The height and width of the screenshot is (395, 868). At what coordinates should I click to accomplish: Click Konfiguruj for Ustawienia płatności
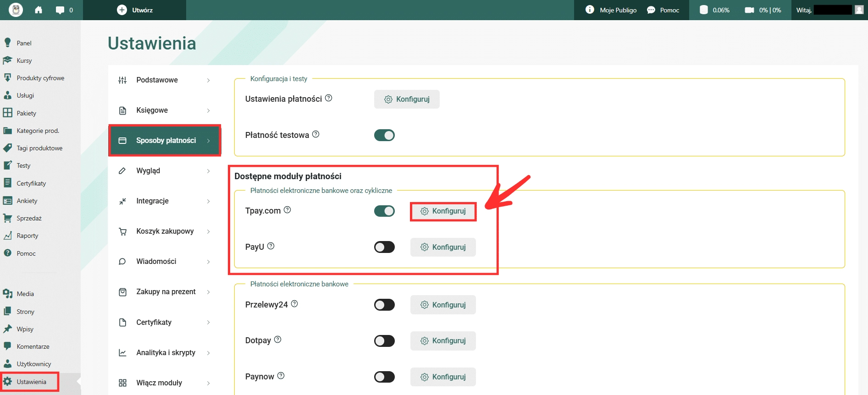pyautogui.click(x=407, y=99)
